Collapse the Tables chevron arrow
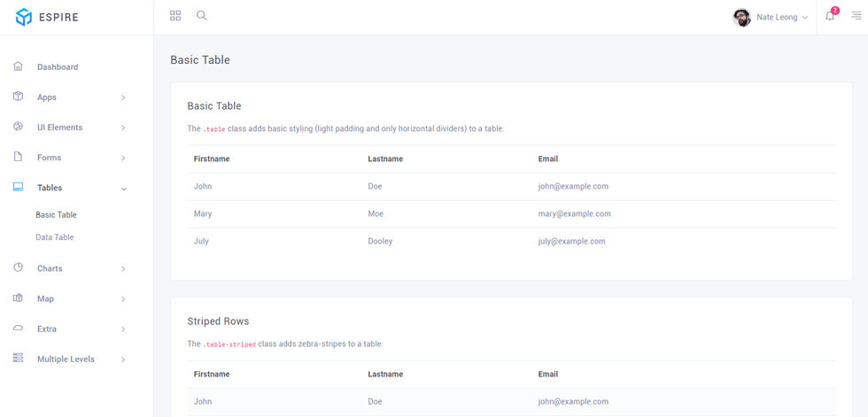Viewport: 868px width, 417px height. click(123, 189)
